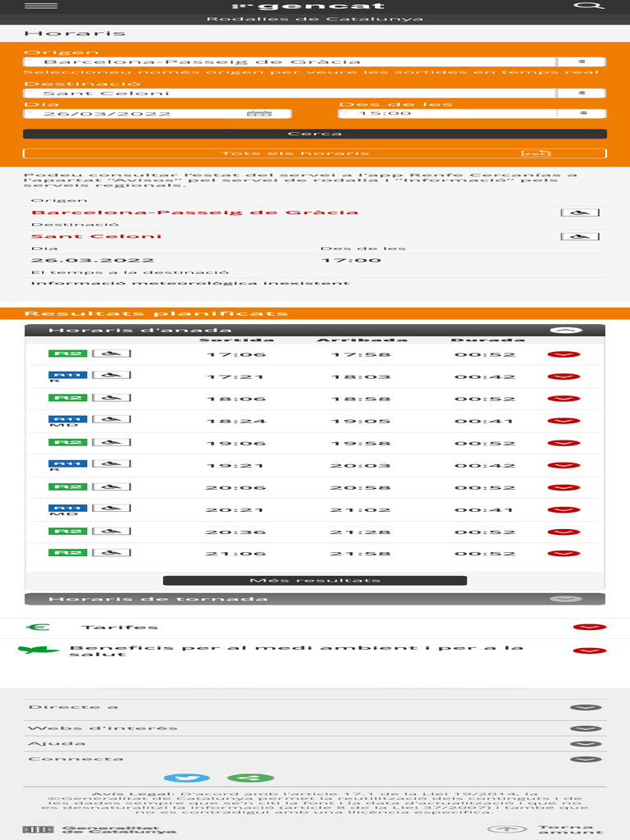Image resolution: width=630 pixels, height=840 pixels.
Task: Expand details of the 18:06 departure
Action: [564, 399]
